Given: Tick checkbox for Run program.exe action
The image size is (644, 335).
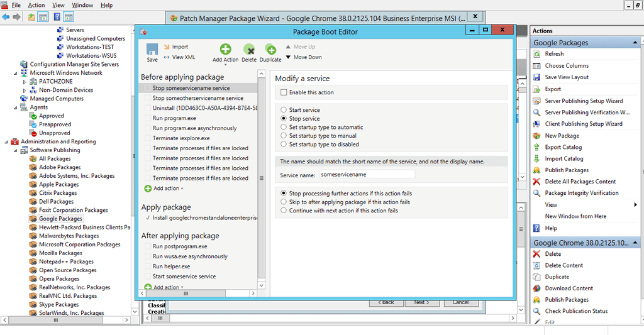Looking at the screenshot, I should pos(147,118).
